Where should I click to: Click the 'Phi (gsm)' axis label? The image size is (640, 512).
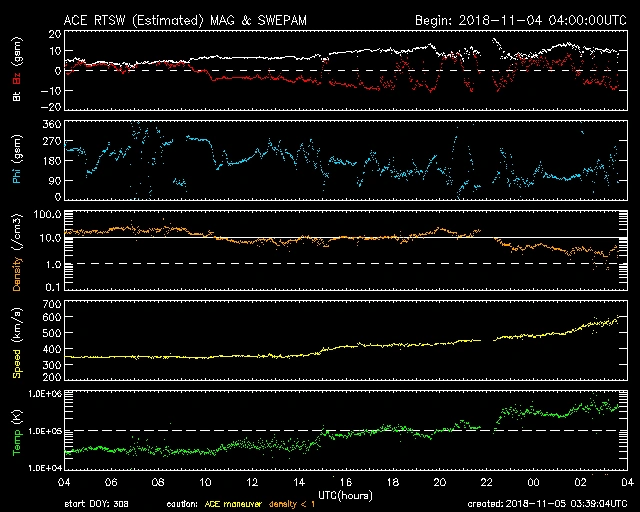17,160
